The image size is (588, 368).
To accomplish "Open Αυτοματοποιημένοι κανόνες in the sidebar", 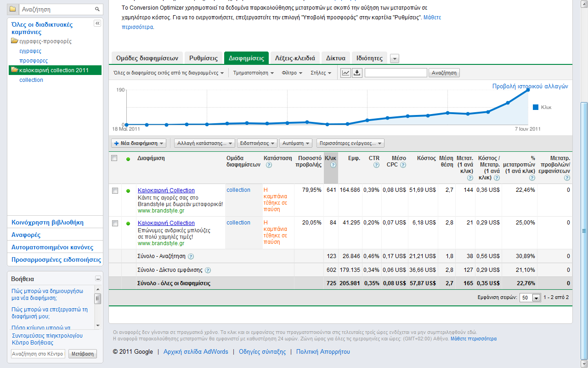I will (52, 247).
